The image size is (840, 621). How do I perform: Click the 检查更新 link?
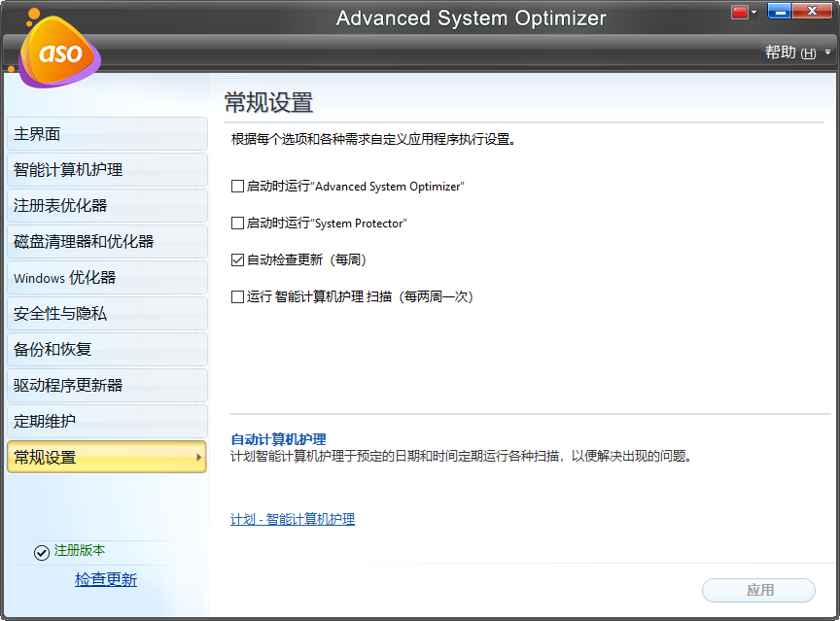tap(106, 579)
